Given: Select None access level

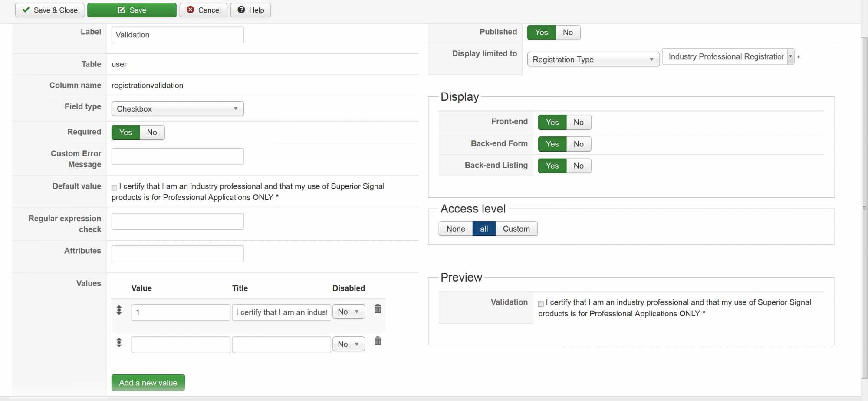Looking at the screenshot, I should 456,229.
